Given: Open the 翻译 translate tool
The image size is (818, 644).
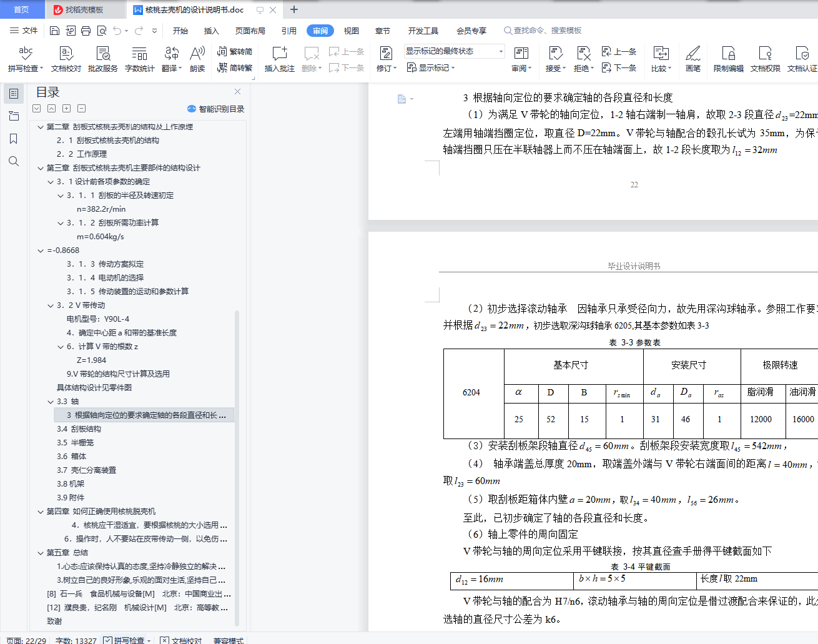Looking at the screenshot, I should tap(171, 59).
